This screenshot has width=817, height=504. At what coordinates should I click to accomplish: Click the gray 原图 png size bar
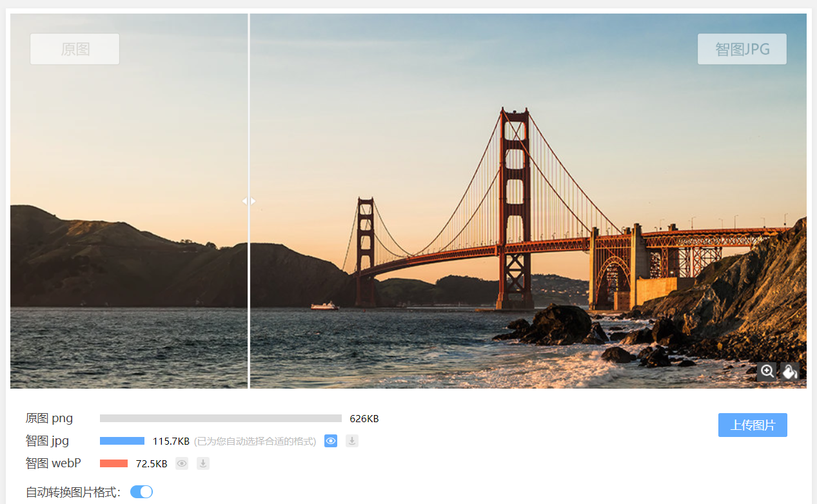[x=221, y=418]
